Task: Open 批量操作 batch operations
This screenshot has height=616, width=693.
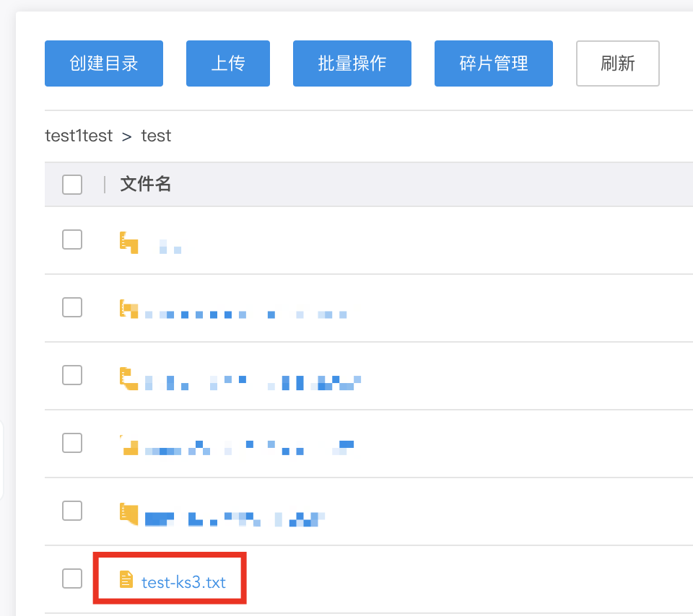Action: click(x=352, y=63)
